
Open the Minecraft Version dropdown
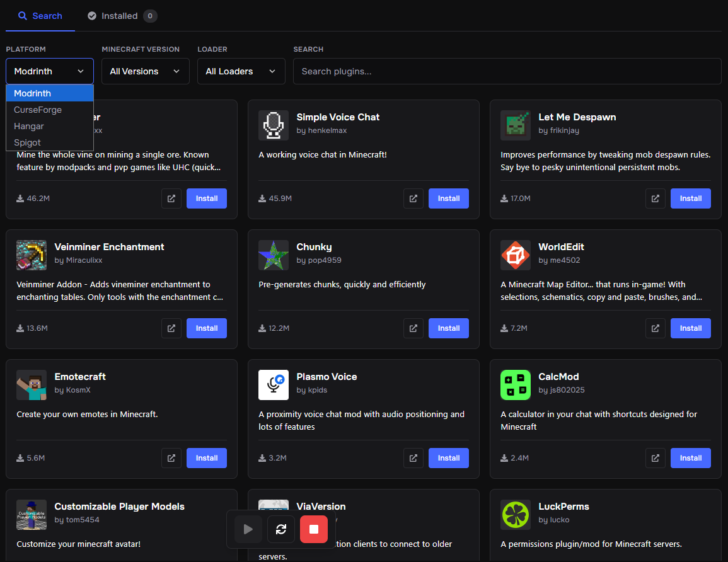[x=146, y=71]
